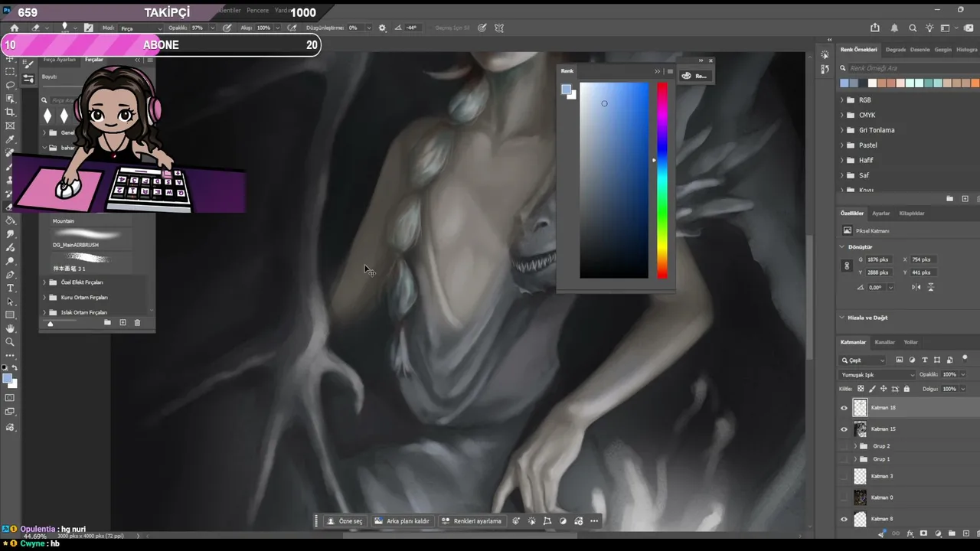
Task: Click the hue slider in color picker
Action: [661, 181]
